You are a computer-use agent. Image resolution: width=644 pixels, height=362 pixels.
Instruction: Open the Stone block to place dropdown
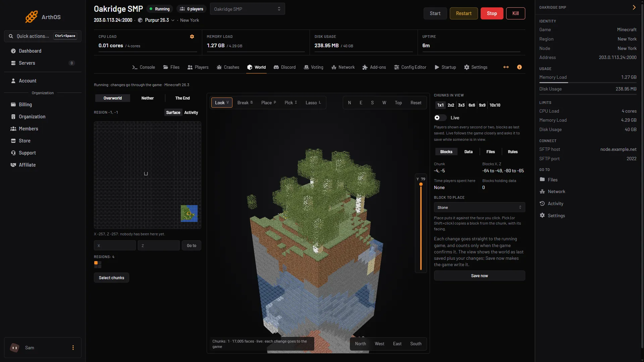coord(479,207)
